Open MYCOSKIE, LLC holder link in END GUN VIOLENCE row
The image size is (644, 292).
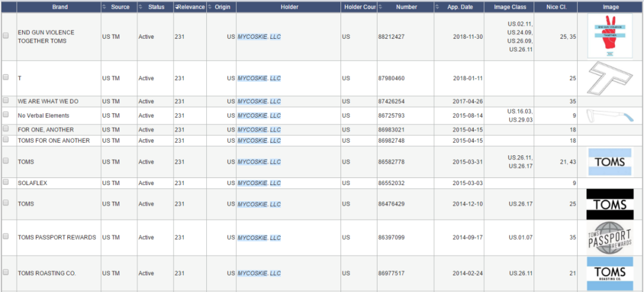coord(259,36)
